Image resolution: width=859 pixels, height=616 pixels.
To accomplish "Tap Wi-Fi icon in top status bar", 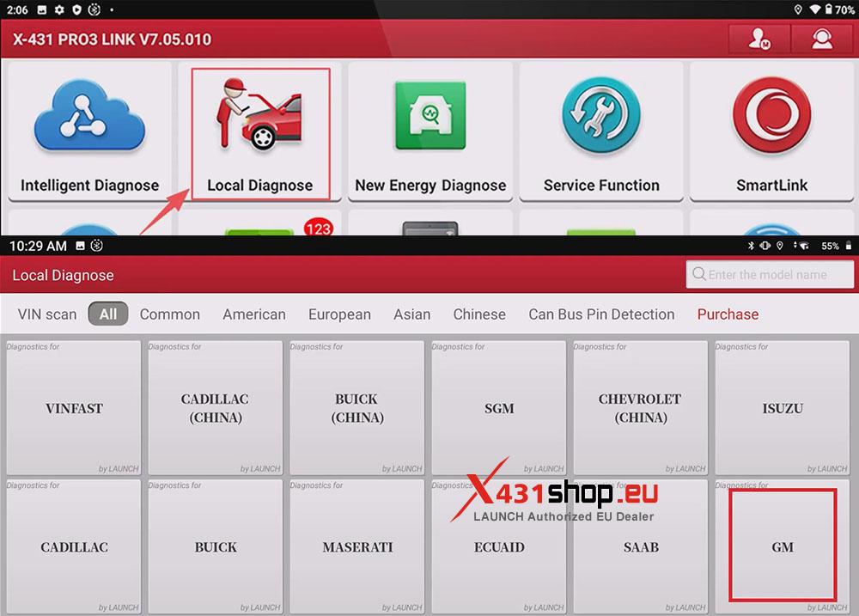I will pos(814,9).
